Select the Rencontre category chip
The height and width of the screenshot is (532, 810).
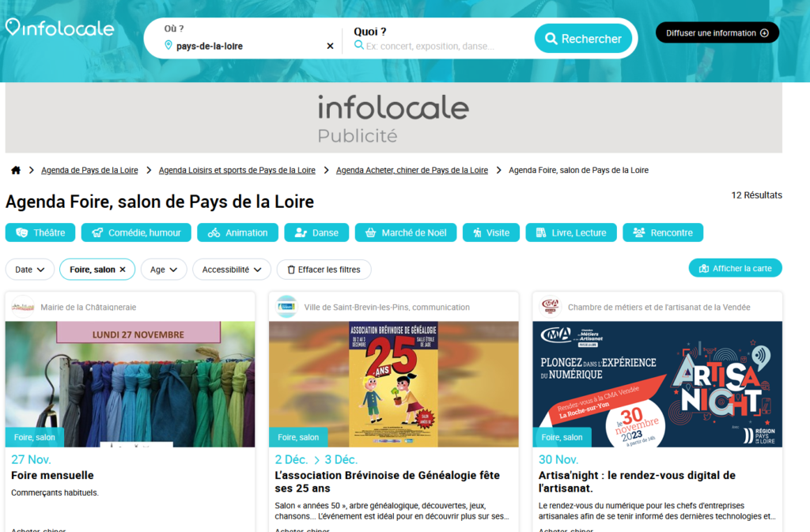(662, 232)
